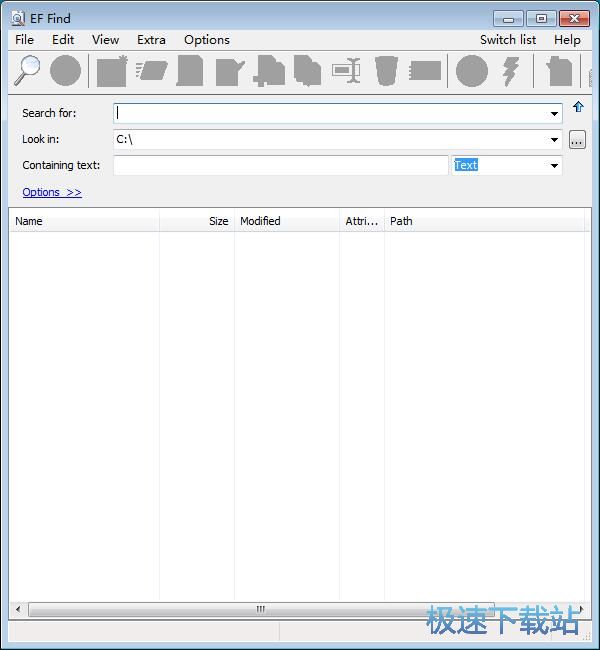This screenshot has width=600, height=650.
Task: Click the blue up arrow beside Search for
Action: (x=578, y=107)
